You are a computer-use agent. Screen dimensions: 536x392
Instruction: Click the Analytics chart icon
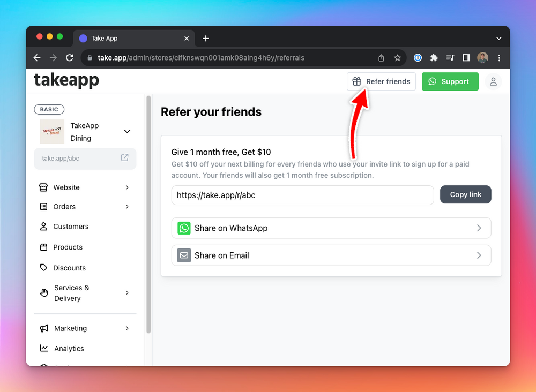44,348
